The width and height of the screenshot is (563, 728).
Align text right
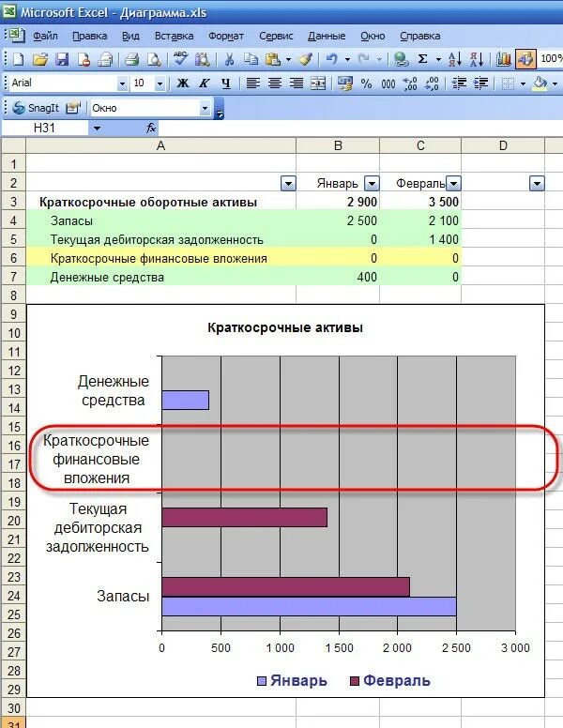point(297,83)
